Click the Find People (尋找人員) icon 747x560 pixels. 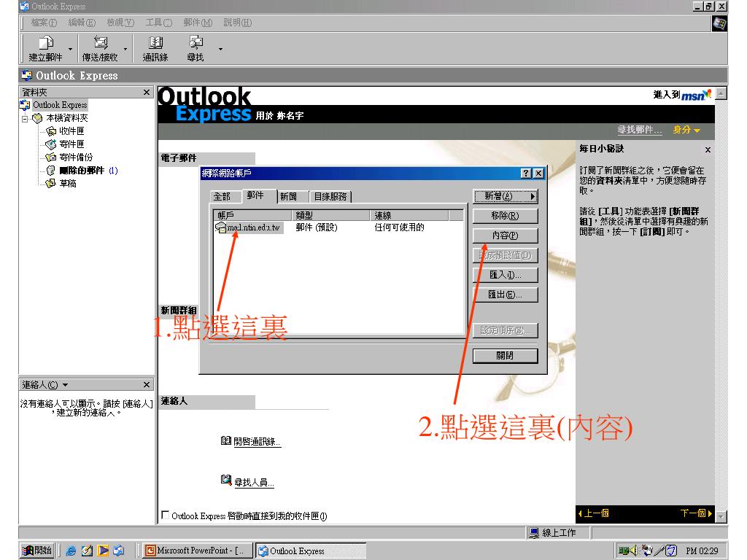[226, 480]
